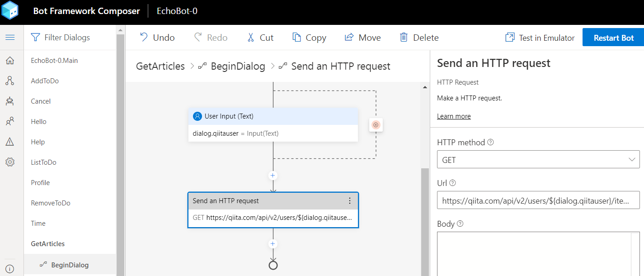Open the dialog flow design icon
This screenshot has height=276, width=644.
(10, 81)
